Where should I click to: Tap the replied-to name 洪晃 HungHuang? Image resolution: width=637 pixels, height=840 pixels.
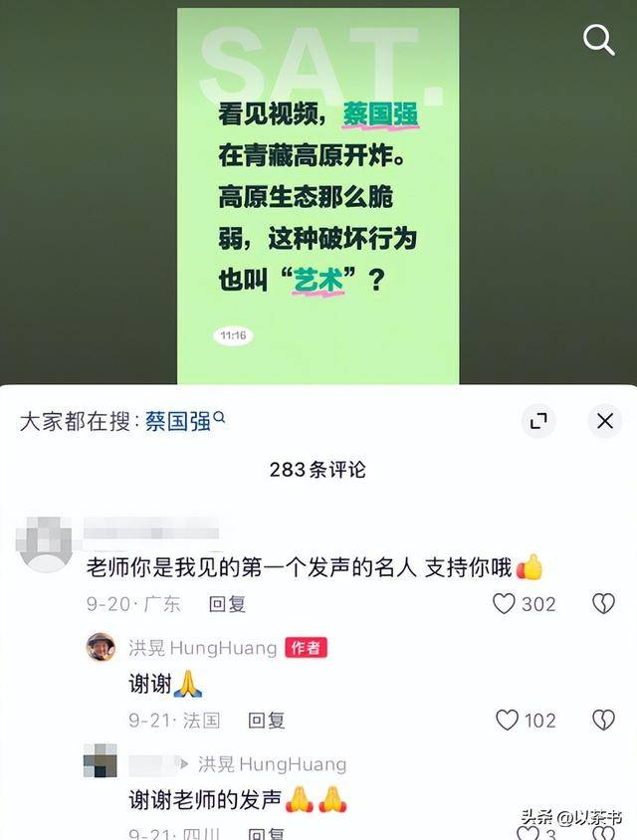click(272, 764)
